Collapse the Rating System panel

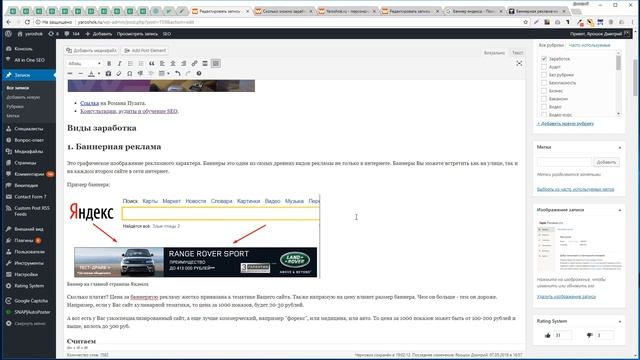[620, 322]
